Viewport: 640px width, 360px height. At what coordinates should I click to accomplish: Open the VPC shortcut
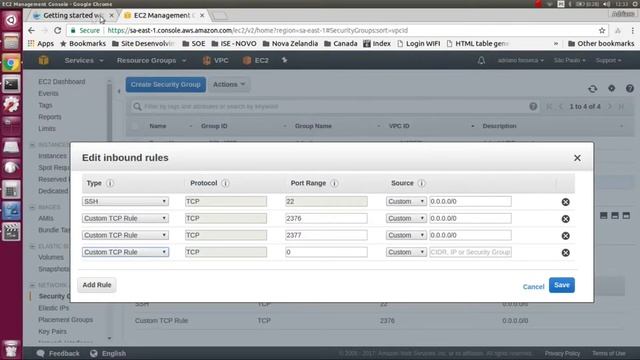(216, 60)
